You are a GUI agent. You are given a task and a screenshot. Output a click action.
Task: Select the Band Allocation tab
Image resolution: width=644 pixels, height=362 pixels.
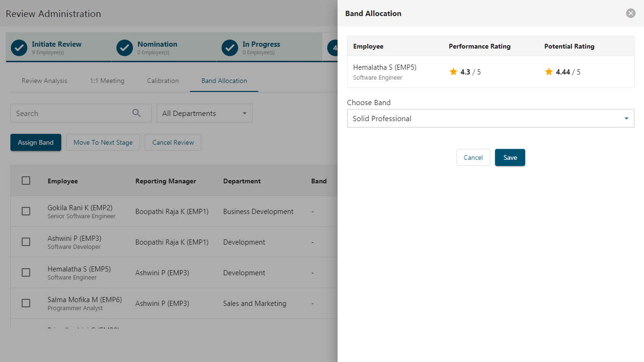[x=224, y=81]
